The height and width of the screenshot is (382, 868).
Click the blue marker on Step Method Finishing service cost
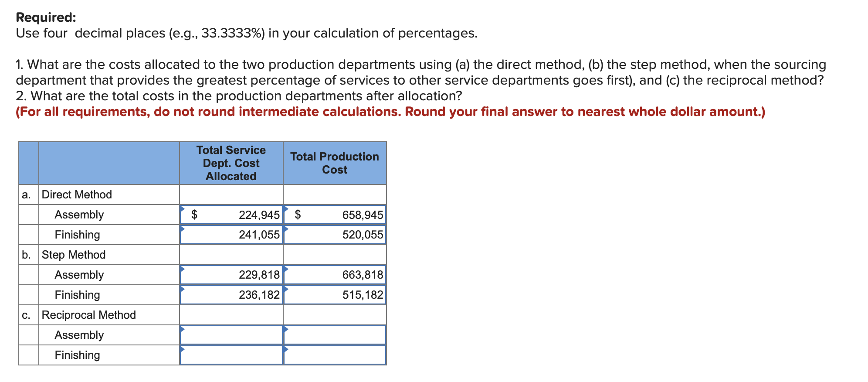tap(183, 290)
